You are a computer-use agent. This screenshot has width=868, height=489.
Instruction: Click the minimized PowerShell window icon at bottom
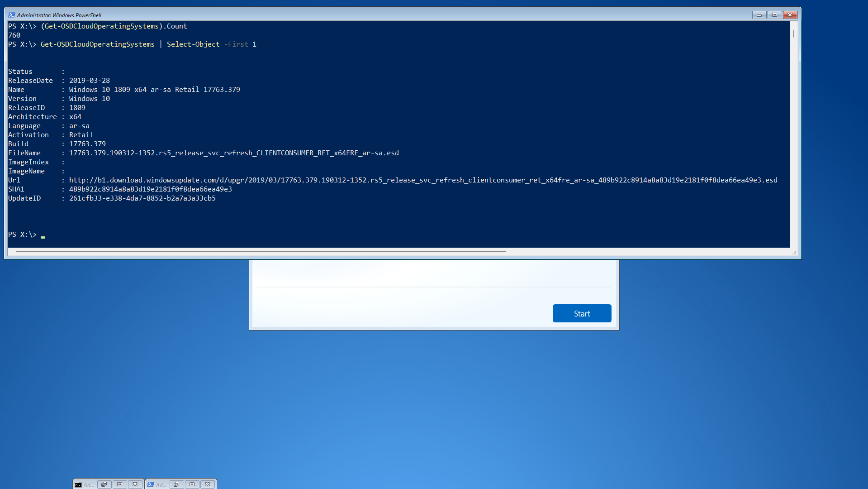coord(151,484)
